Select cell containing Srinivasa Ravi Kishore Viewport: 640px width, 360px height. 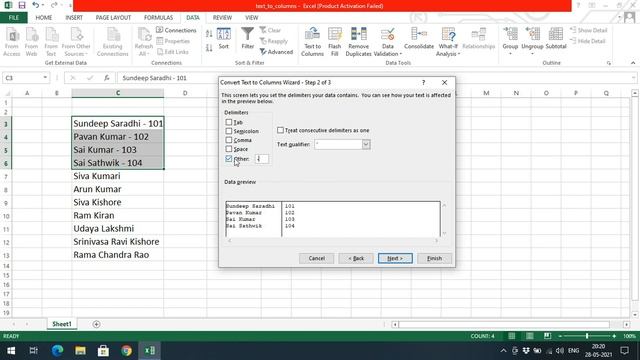[x=118, y=242]
